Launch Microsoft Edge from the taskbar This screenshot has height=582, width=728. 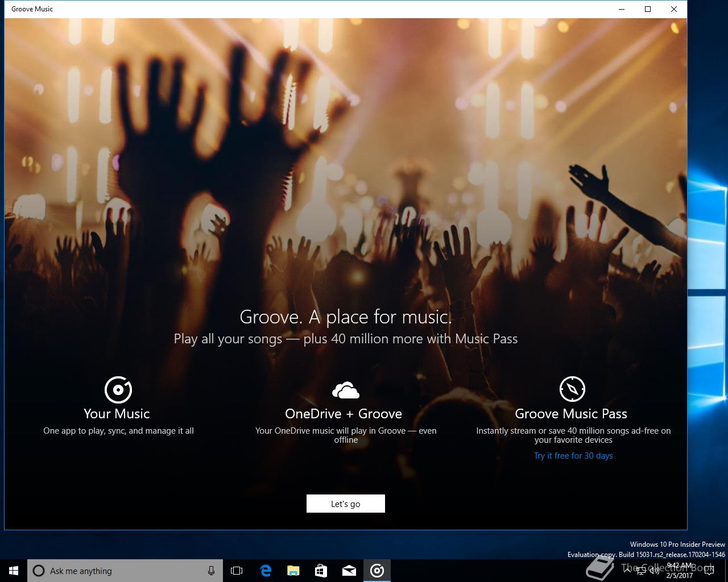(x=265, y=571)
